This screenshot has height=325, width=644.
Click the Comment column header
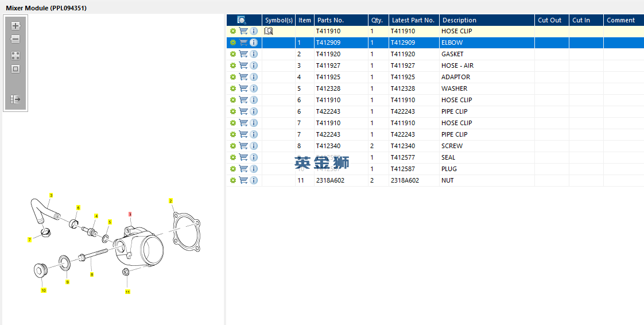tap(623, 20)
